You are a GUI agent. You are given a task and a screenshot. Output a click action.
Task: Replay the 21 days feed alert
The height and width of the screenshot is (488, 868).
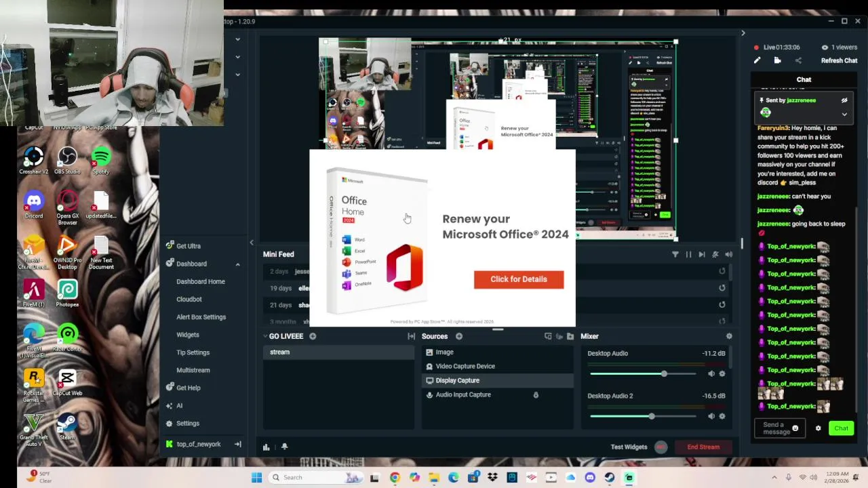(x=722, y=304)
